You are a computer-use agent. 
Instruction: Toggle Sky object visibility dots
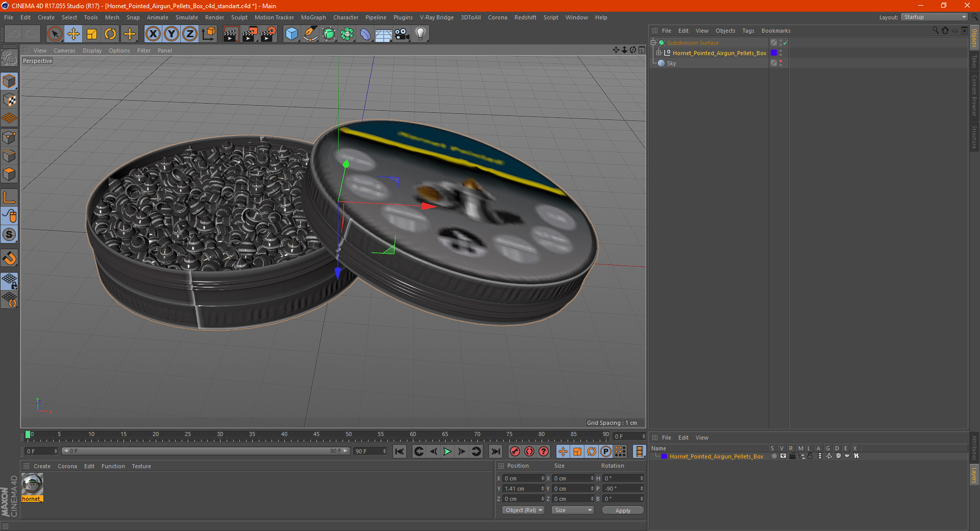pyautogui.click(x=780, y=63)
